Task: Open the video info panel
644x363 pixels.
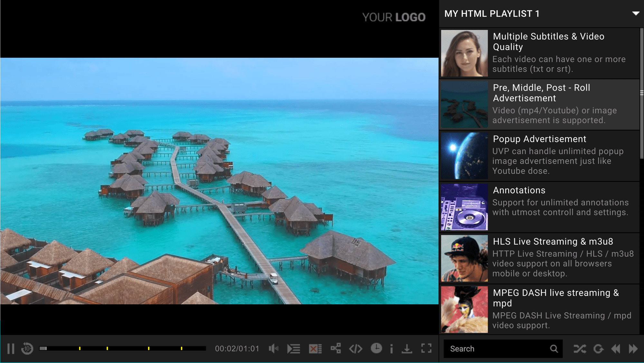Action: coord(391,348)
